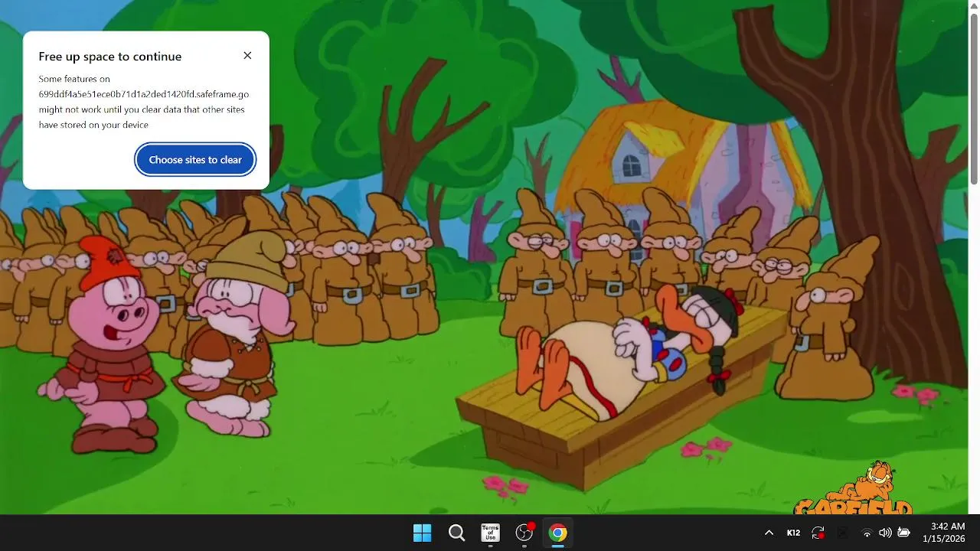Screen dimensions: 980x551
Task: Click the K12 tray icon
Action: click(793, 533)
